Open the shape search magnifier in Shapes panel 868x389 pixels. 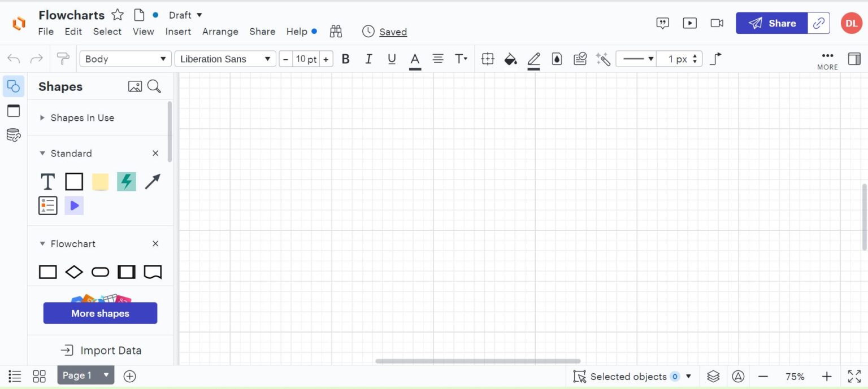[x=153, y=86]
